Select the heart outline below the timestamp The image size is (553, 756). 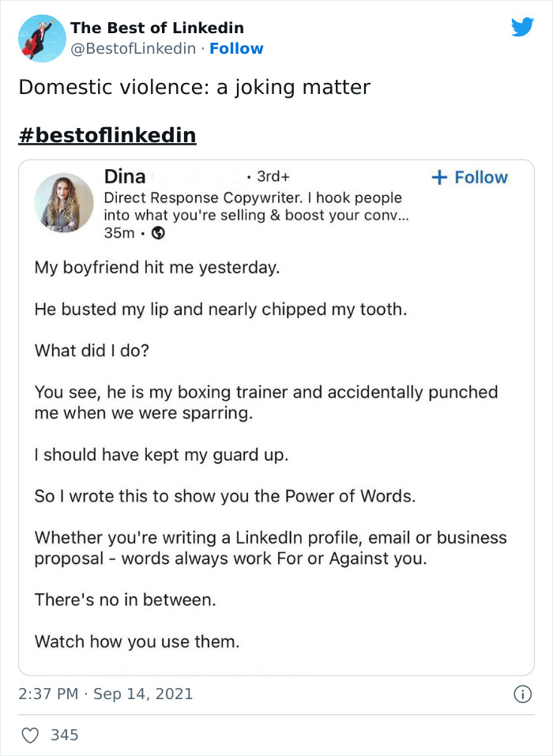30,735
